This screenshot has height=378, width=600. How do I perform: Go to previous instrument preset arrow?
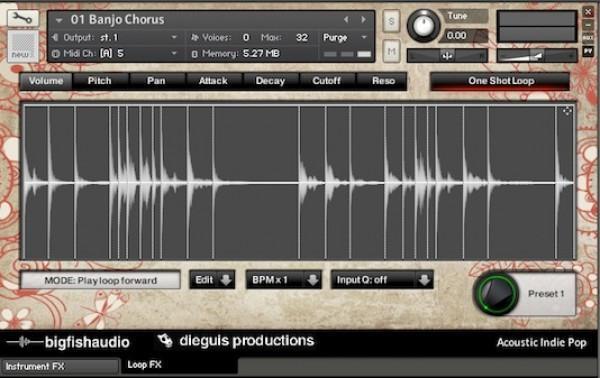346,20
